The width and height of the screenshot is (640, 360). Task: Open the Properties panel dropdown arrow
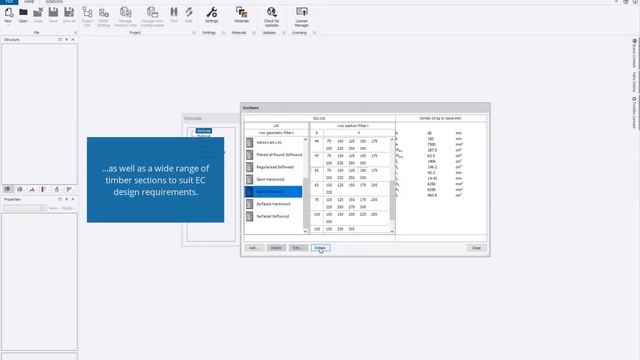44,208
